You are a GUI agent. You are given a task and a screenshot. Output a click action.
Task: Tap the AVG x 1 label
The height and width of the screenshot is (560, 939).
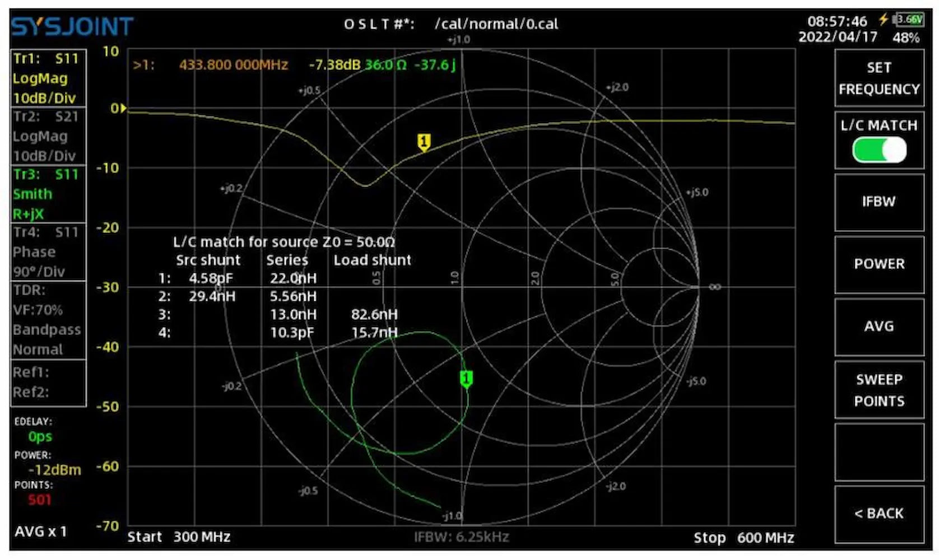point(40,531)
